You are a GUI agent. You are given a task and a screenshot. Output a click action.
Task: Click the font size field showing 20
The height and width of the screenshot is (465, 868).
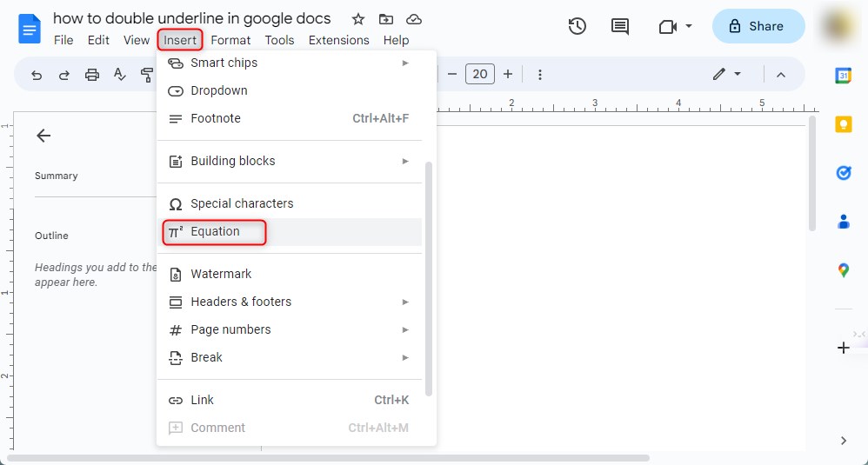pos(480,74)
